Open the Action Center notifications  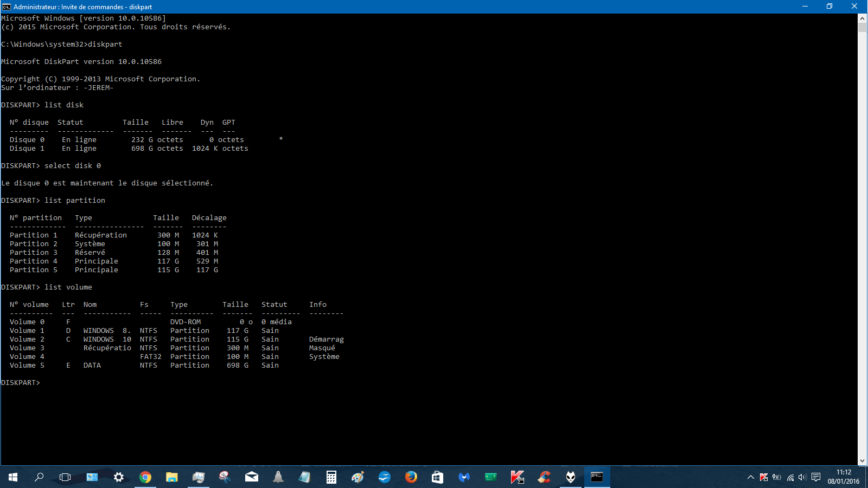816,477
